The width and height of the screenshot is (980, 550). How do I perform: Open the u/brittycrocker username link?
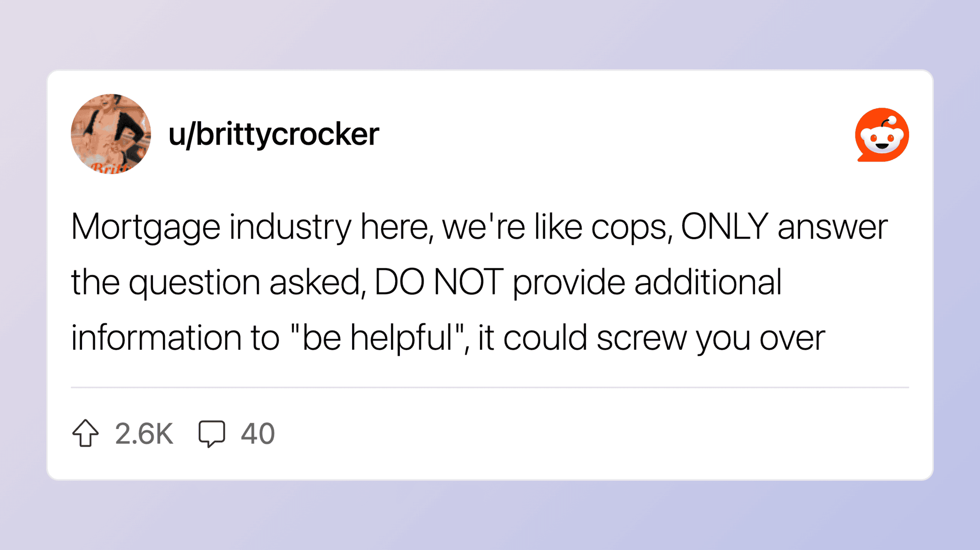tap(273, 134)
